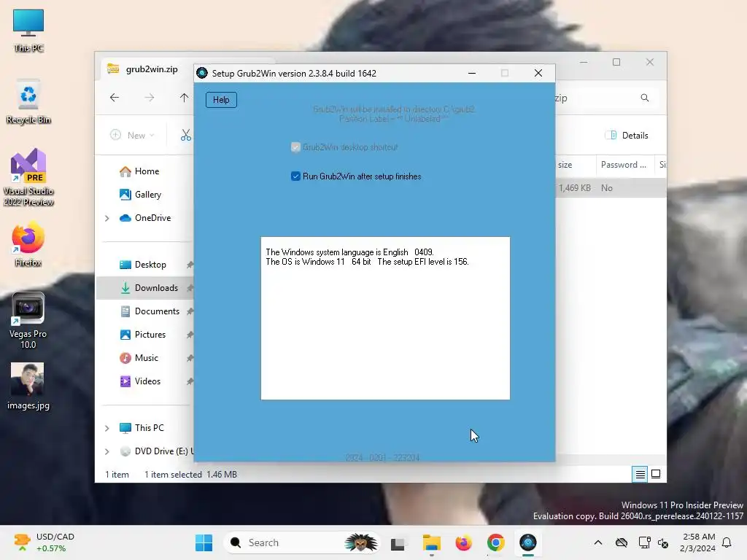Go back in File Explorer
The image size is (747, 560).
point(115,98)
